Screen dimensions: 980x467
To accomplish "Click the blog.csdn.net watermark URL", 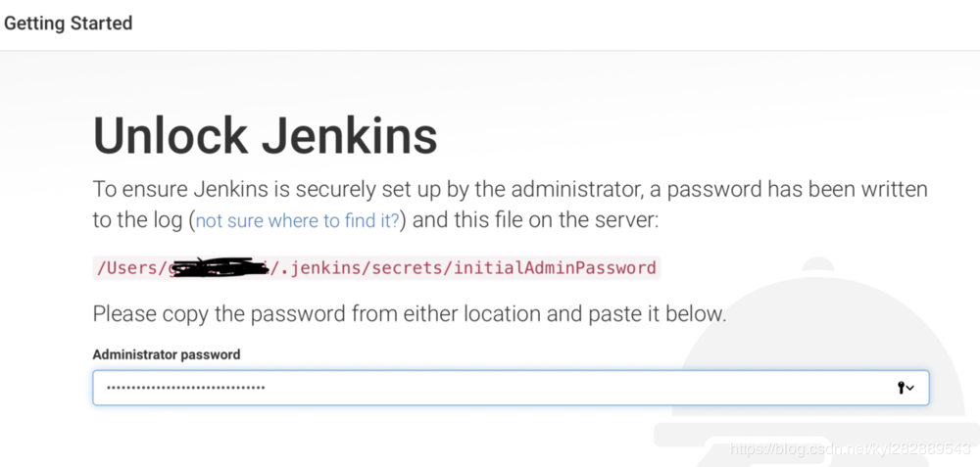I will pyautogui.click(x=850, y=448).
